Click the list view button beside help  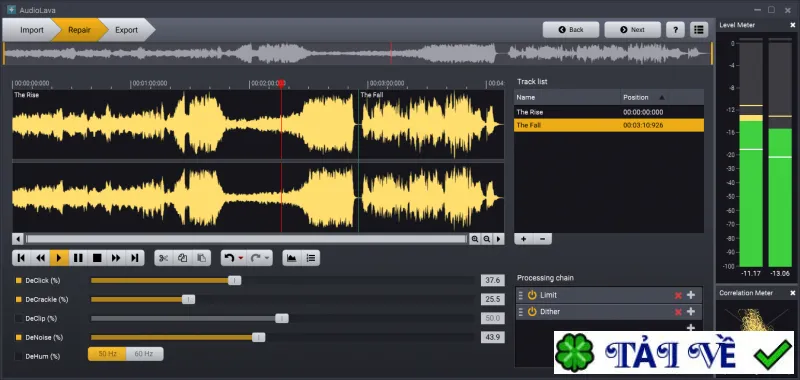[699, 30]
